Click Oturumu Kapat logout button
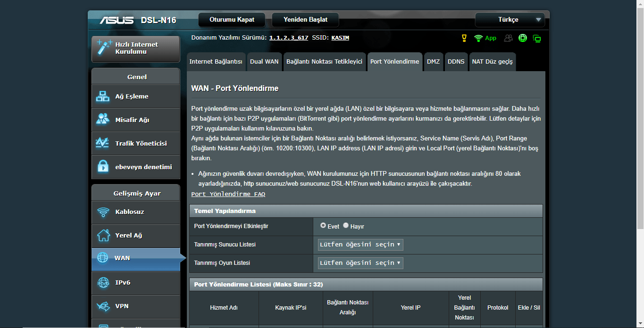The image size is (644, 328). [232, 20]
